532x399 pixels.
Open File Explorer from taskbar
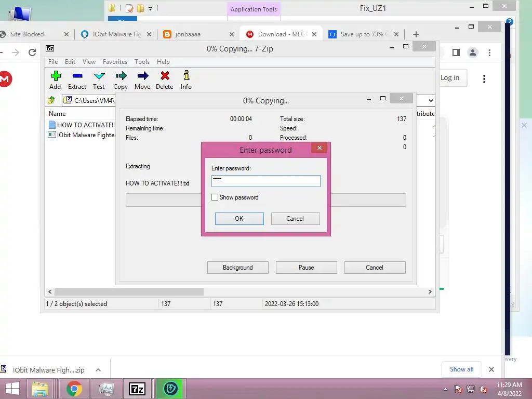pyautogui.click(x=40, y=389)
